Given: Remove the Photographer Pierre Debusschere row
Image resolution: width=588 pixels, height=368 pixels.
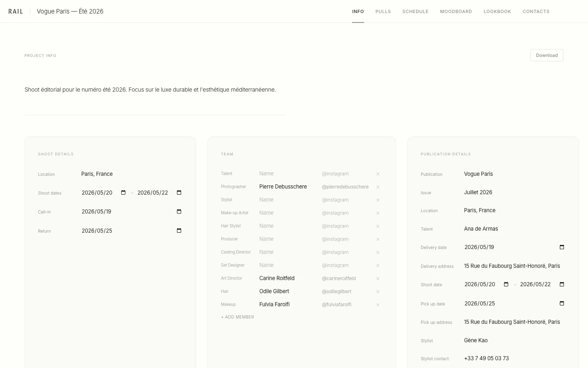Looking at the screenshot, I should coord(378,187).
